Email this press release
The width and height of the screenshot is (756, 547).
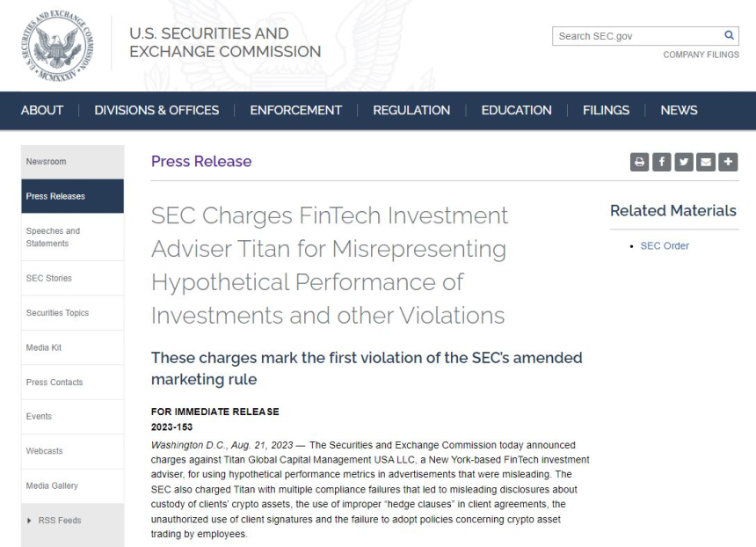706,162
